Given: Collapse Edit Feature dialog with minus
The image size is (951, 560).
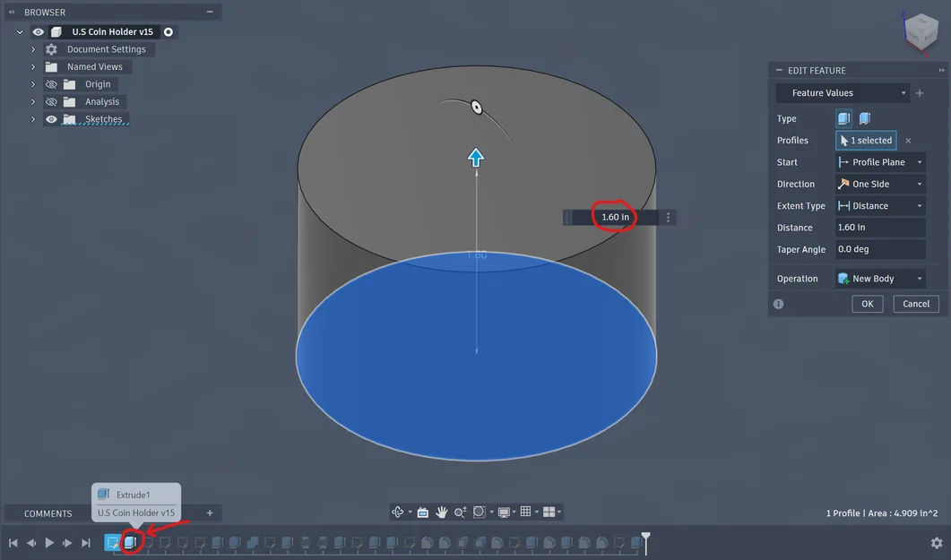Looking at the screenshot, I should pyautogui.click(x=779, y=70).
